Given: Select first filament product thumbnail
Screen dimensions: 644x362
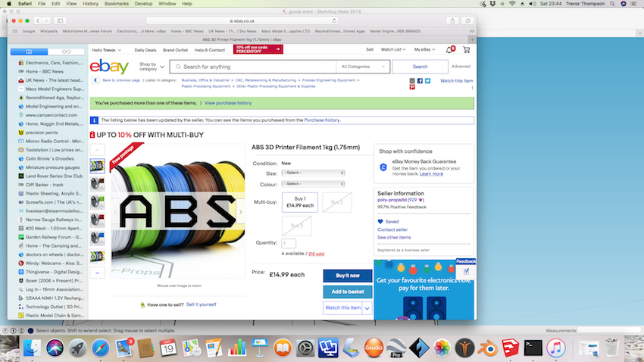Looking at the screenshot, I should (97, 166).
